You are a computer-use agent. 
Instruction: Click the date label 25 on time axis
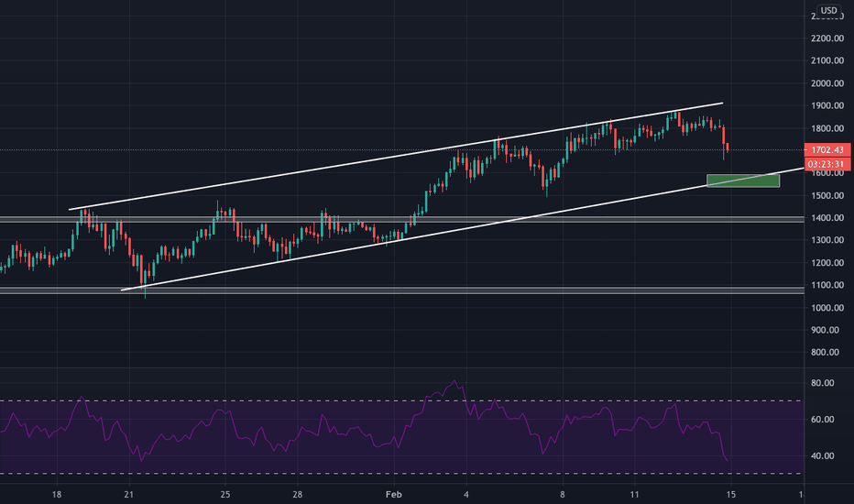tap(224, 495)
